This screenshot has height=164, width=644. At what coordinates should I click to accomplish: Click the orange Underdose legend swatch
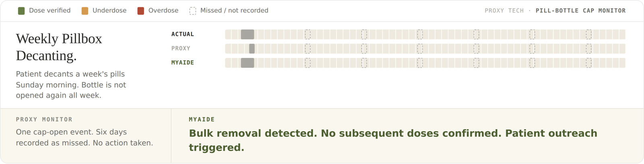[85, 11]
